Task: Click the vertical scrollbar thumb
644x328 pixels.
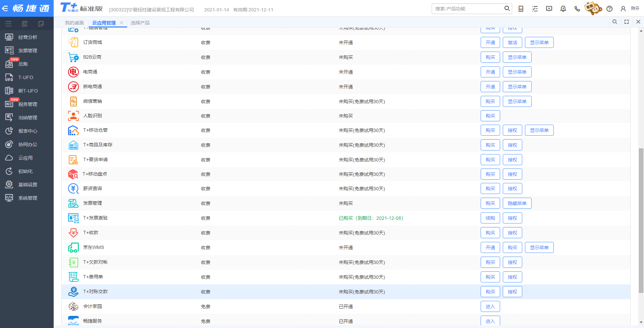Action: pyautogui.click(x=641, y=220)
